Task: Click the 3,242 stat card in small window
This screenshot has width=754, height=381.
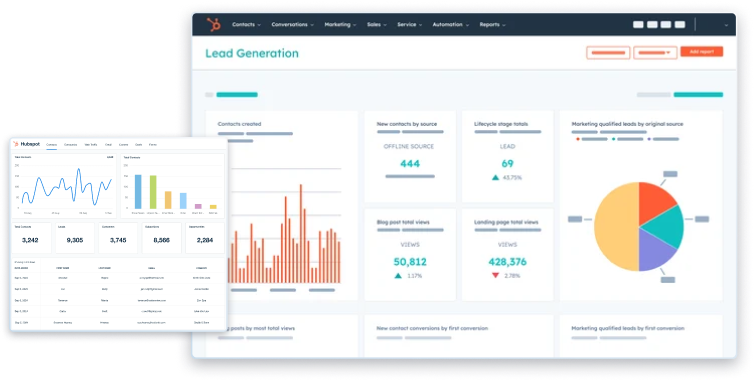Action: (x=31, y=238)
